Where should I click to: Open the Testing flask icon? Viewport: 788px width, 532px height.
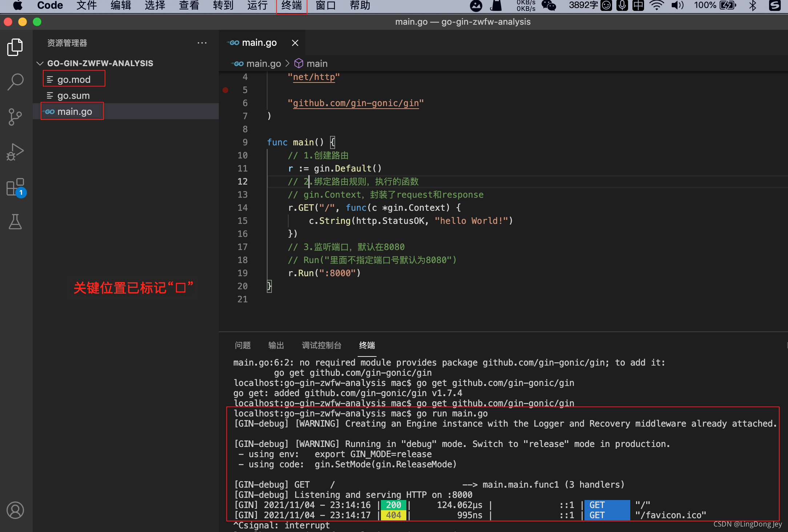(x=15, y=222)
